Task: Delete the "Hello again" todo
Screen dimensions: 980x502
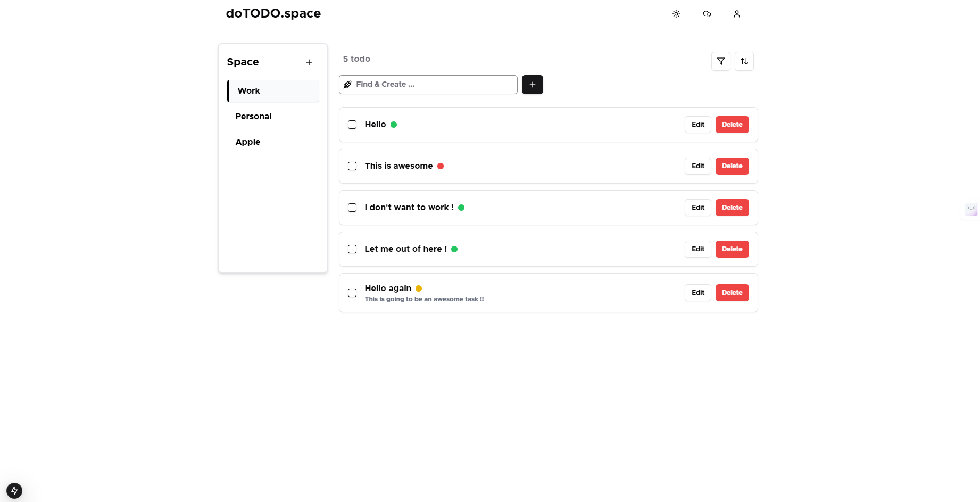Action: click(x=732, y=293)
